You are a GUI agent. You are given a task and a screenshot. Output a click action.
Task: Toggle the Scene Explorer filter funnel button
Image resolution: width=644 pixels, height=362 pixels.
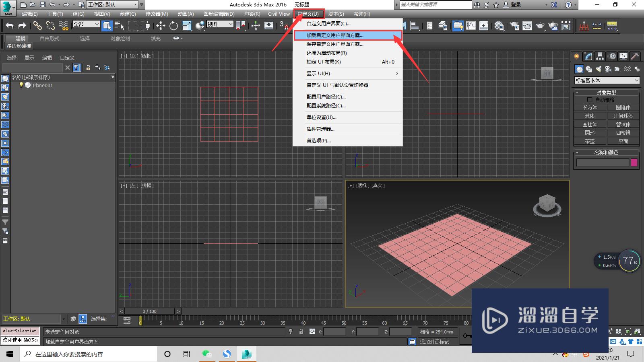pos(77,68)
